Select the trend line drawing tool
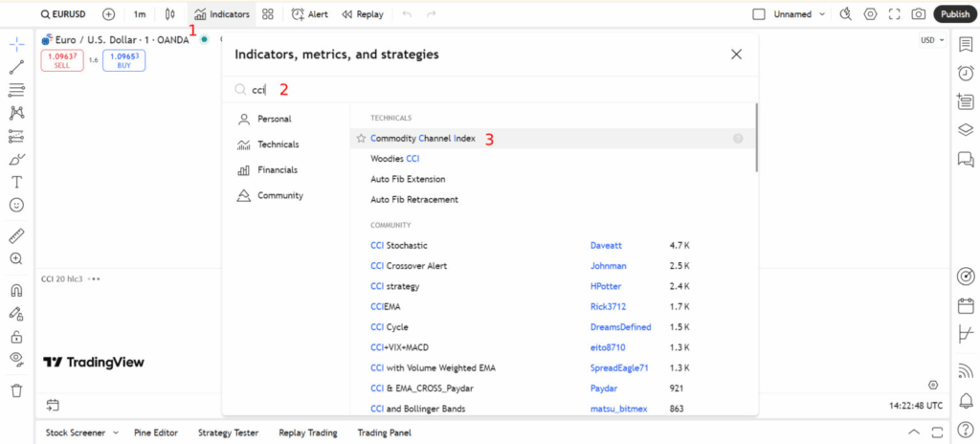Image resolution: width=980 pixels, height=444 pixels. pyautogui.click(x=16, y=67)
